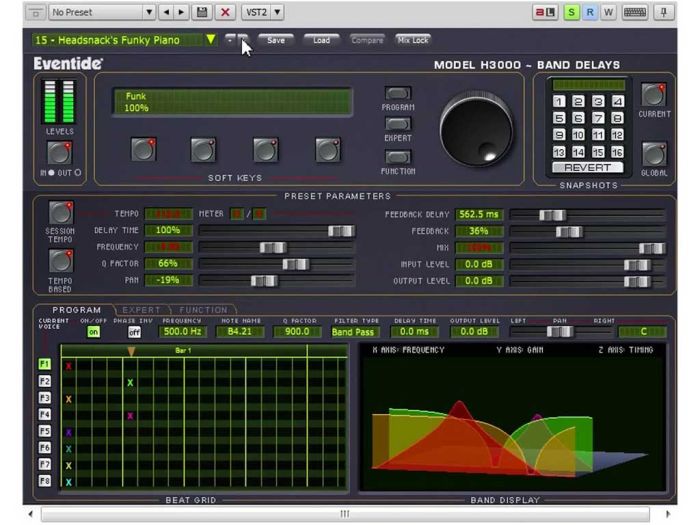Click the Current snapshot knob
The image size is (700, 525).
(654, 95)
